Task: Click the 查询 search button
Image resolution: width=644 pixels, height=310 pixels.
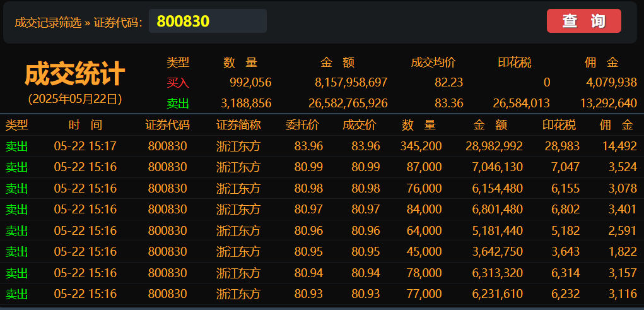Action: tap(583, 21)
